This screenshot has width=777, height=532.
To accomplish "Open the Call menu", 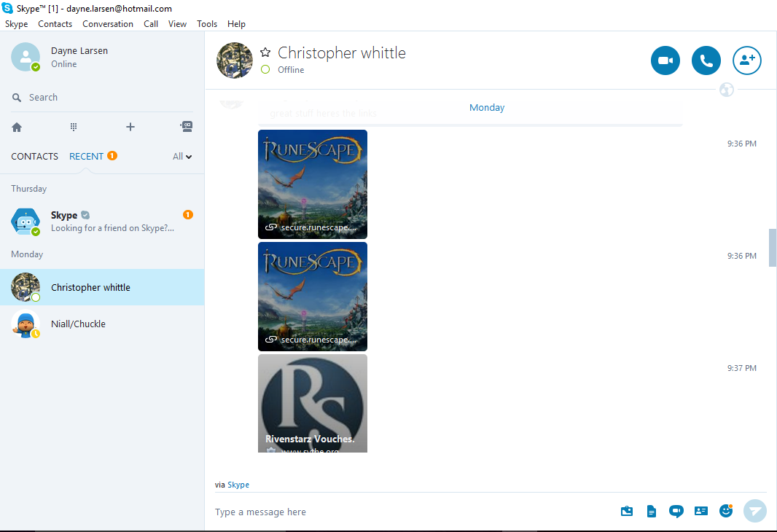I will coord(151,24).
